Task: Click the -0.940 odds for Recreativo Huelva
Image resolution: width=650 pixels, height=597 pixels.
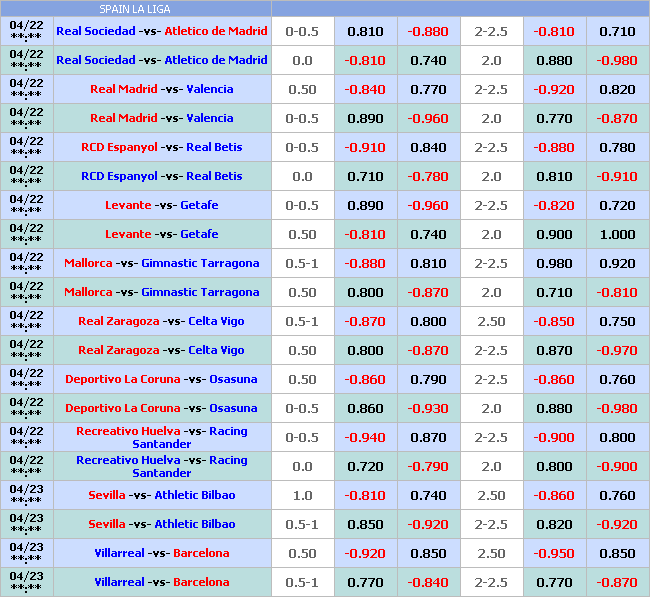Action: pyautogui.click(x=365, y=437)
